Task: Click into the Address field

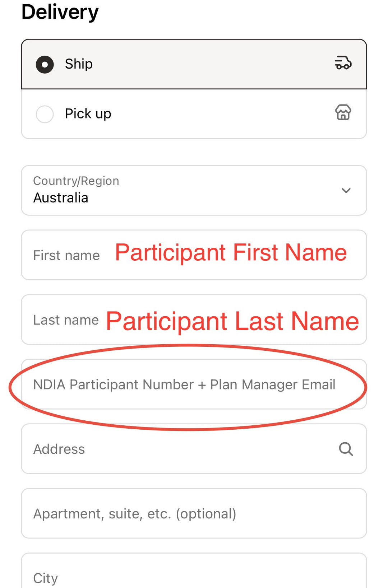Action: click(x=194, y=449)
